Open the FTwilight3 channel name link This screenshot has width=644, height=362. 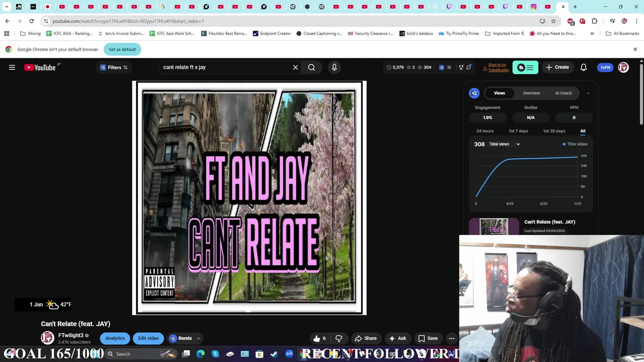[x=70, y=335]
